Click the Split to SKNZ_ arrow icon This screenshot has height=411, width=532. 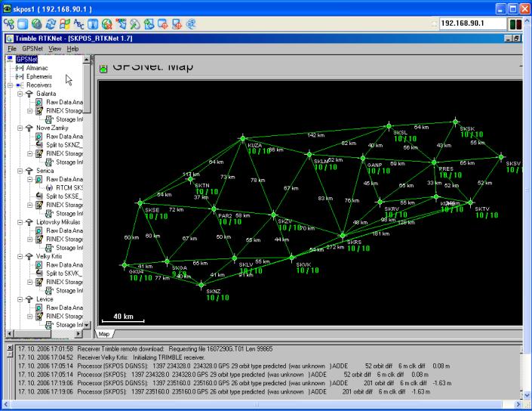[39, 145]
